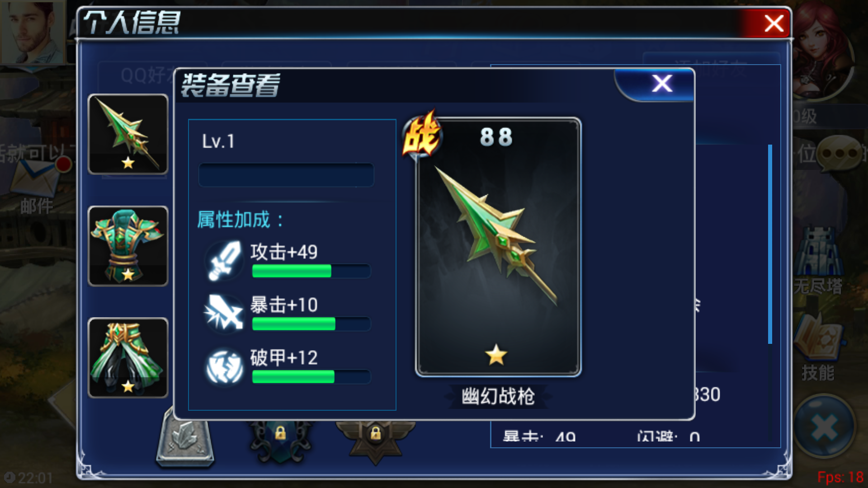The width and height of the screenshot is (868, 488).
Task: Tap the critical strike icon
Action: tap(224, 314)
